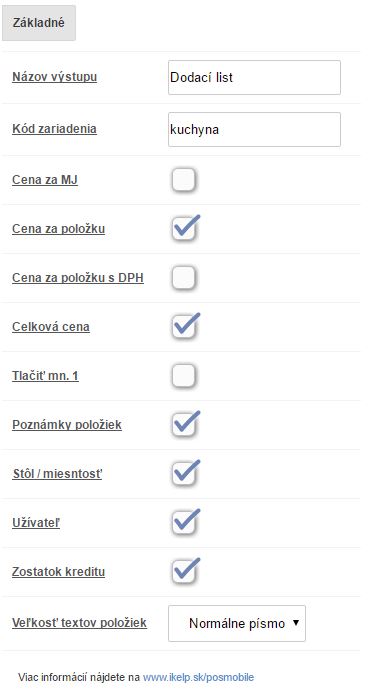Select the Kód zariadenia label

[x=54, y=129]
